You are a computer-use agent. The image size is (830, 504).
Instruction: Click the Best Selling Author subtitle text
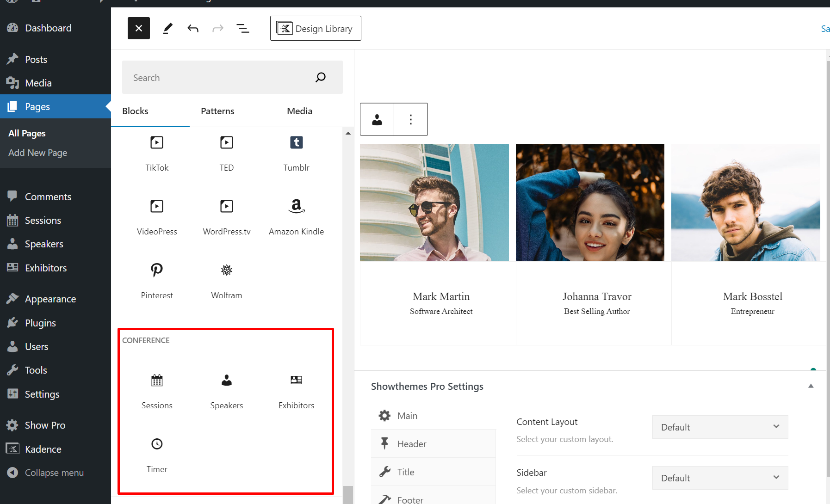(x=597, y=311)
